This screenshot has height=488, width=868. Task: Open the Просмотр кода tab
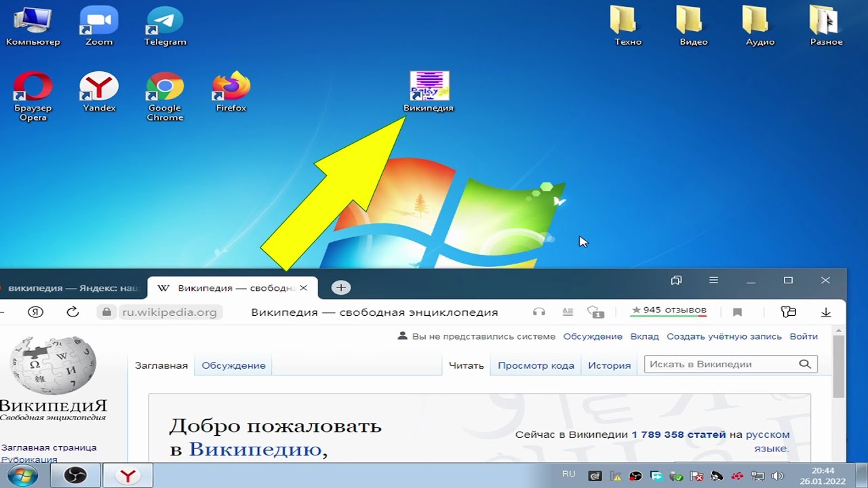point(536,365)
